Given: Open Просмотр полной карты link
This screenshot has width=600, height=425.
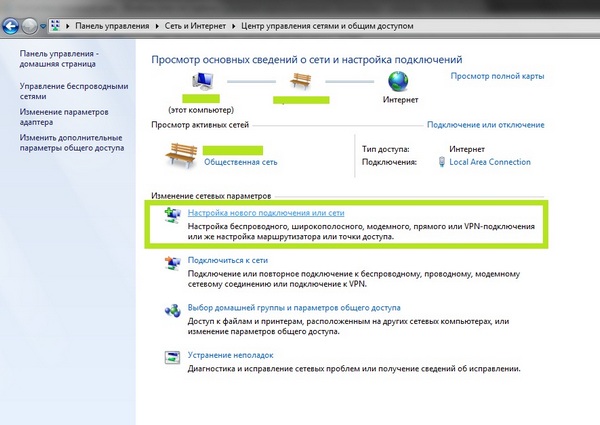Looking at the screenshot, I should click(497, 76).
